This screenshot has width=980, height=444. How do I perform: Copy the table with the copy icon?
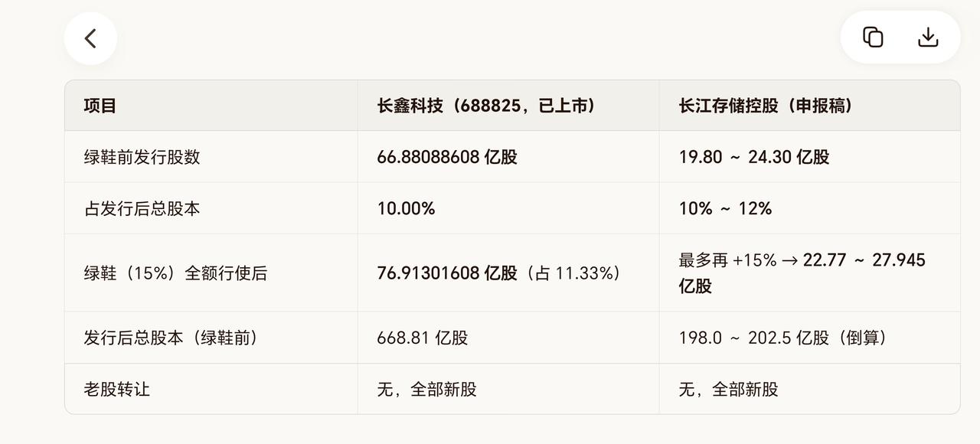click(873, 37)
